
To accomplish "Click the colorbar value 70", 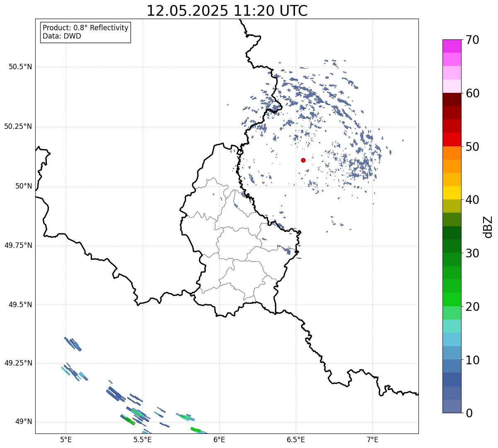I will (472, 40).
